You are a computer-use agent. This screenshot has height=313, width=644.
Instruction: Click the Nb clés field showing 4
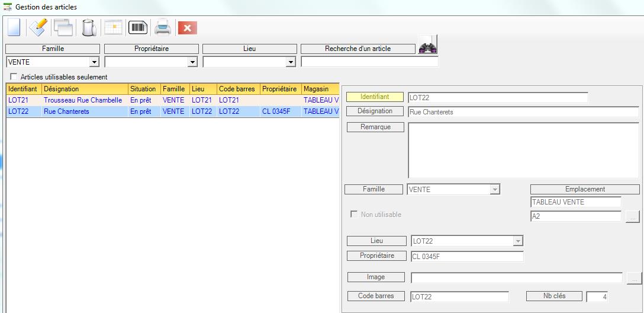(x=597, y=296)
